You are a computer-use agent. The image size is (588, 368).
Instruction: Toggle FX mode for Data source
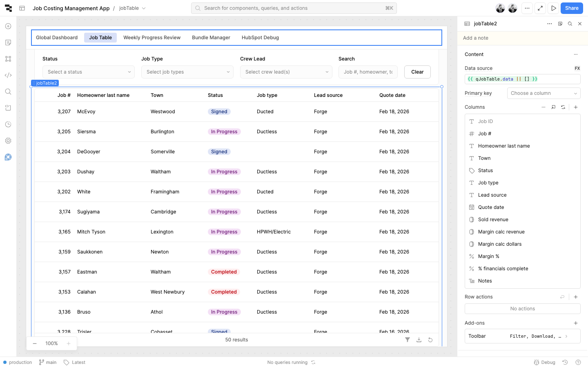click(577, 68)
